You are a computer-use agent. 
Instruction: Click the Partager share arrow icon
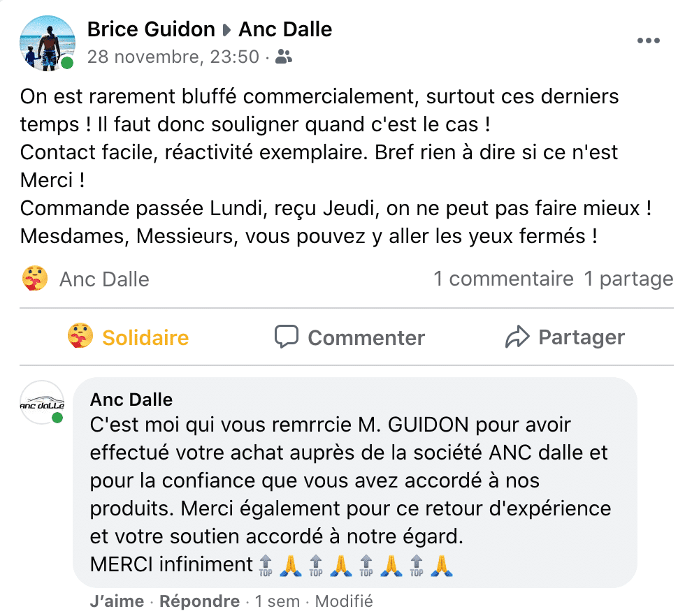[x=517, y=337]
